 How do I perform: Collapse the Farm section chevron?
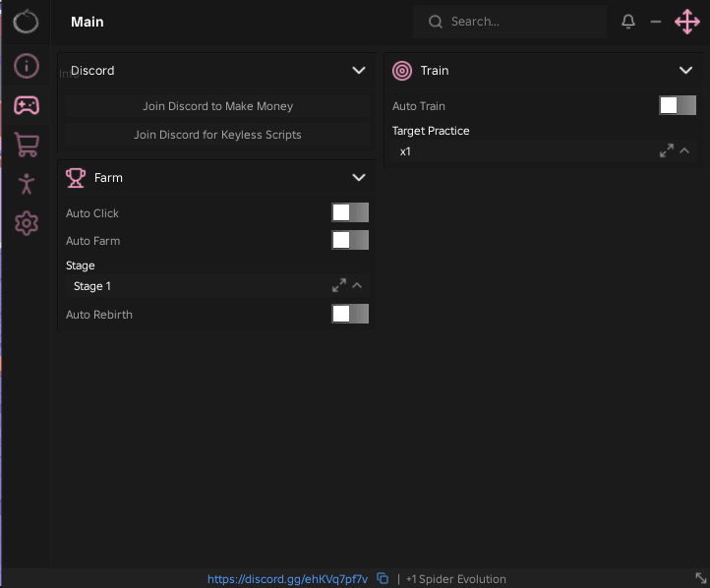pyautogui.click(x=359, y=177)
